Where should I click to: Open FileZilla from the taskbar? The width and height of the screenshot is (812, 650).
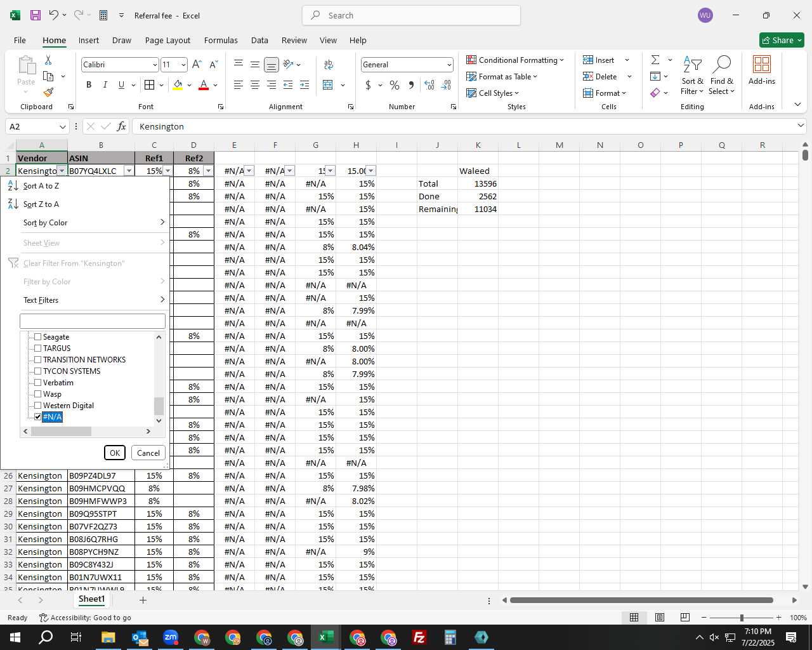coord(419,637)
